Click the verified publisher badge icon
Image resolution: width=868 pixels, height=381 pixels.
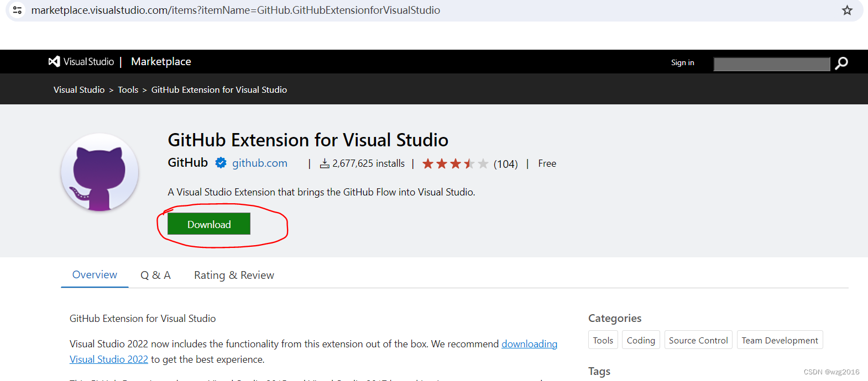click(x=221, y=163)
